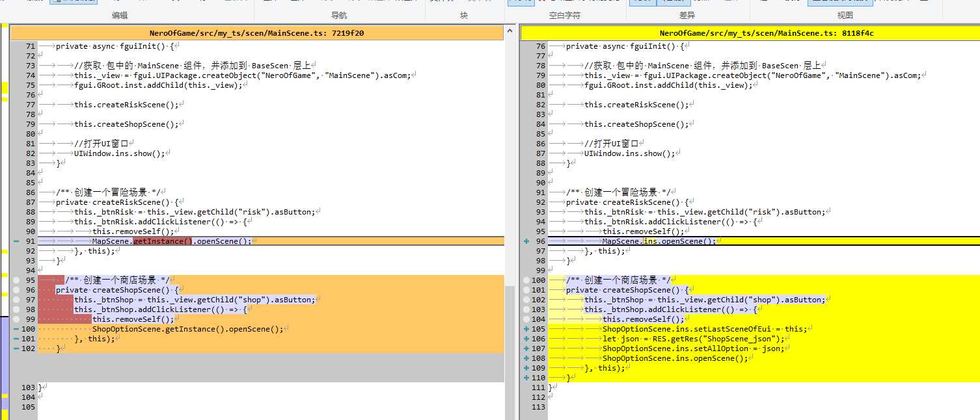Click removed-line minus marker on left line 101
The image size is (980, 420).
(16, 339)
